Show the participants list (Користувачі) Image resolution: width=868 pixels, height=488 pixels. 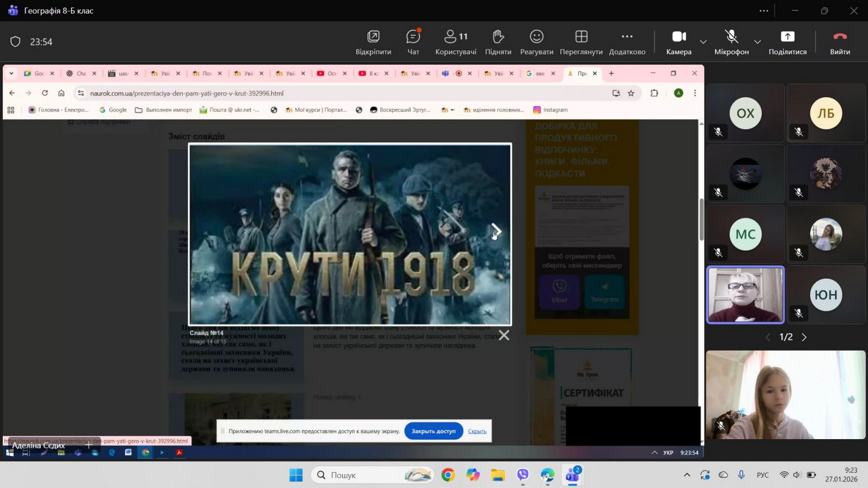click(x=455, y=42)
